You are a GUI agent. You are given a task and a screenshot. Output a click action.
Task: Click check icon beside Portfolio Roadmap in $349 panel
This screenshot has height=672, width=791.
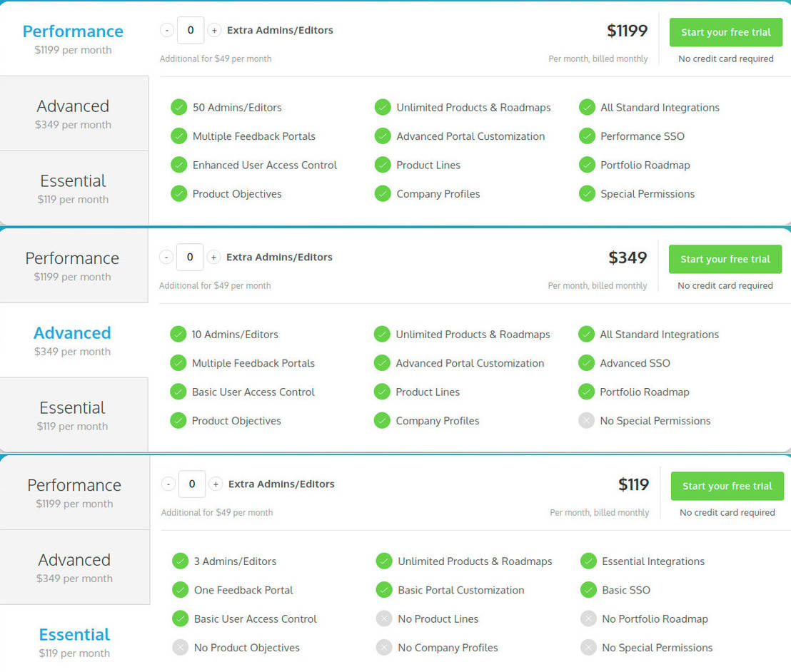tap(586, 392)
